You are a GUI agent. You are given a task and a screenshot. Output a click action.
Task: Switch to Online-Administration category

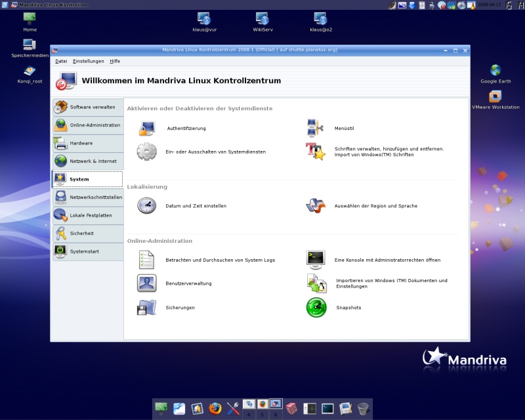[x=88, y=125]
